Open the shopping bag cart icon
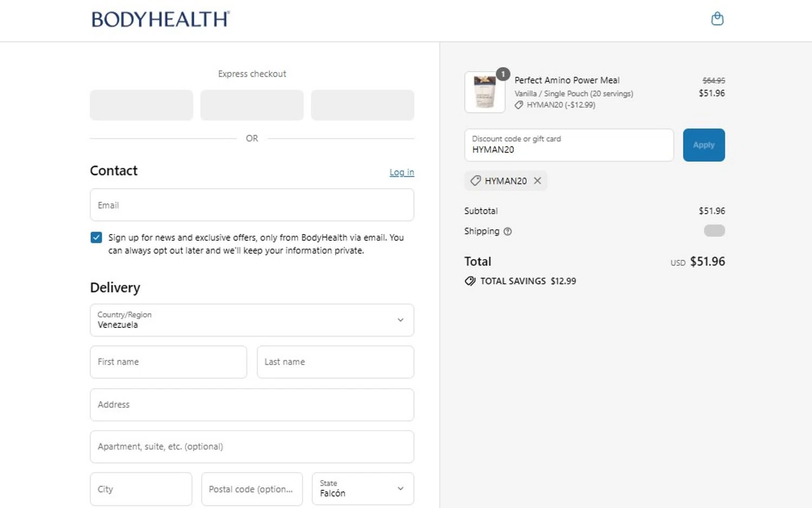This screenshot has height=508, width=812. (x=717, y=19)
